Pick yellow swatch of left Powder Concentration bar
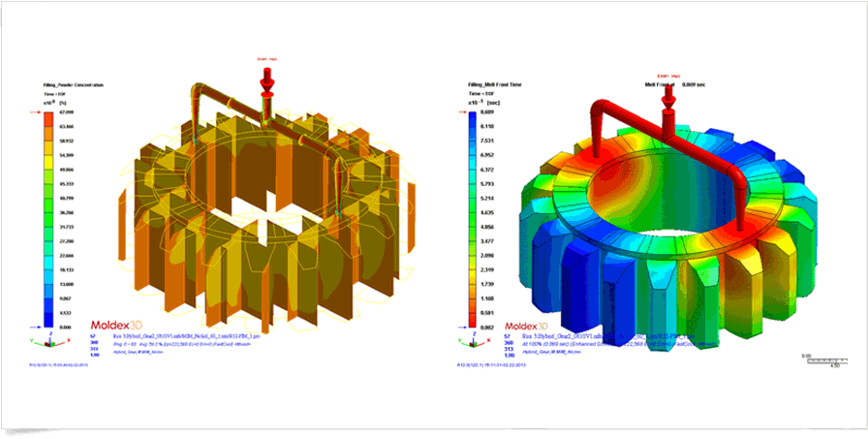 (48, 162)
